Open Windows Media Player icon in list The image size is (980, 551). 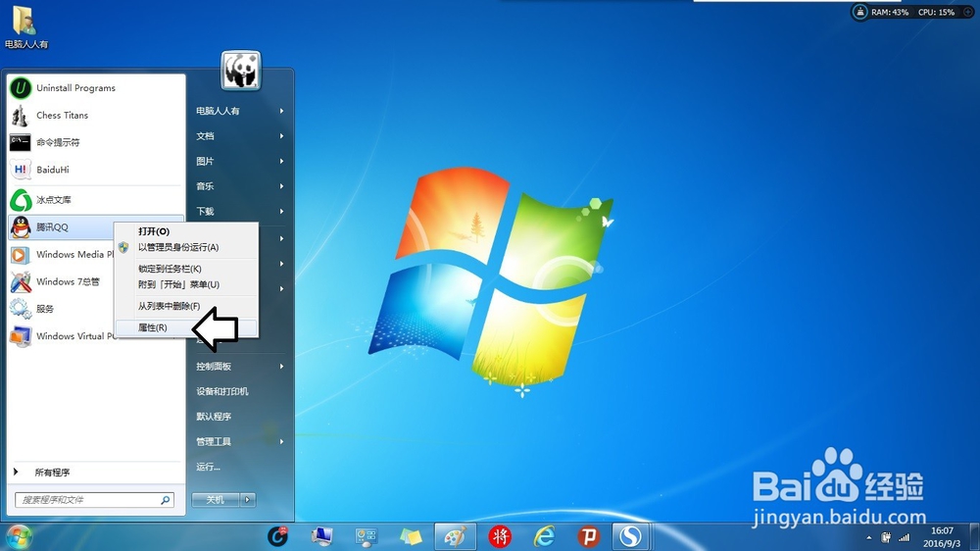pos(20,255)
